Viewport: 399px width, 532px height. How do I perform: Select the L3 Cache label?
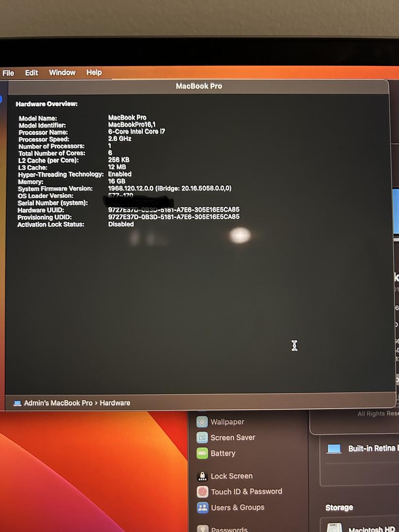pyautogui.click(x=33, y=167)
